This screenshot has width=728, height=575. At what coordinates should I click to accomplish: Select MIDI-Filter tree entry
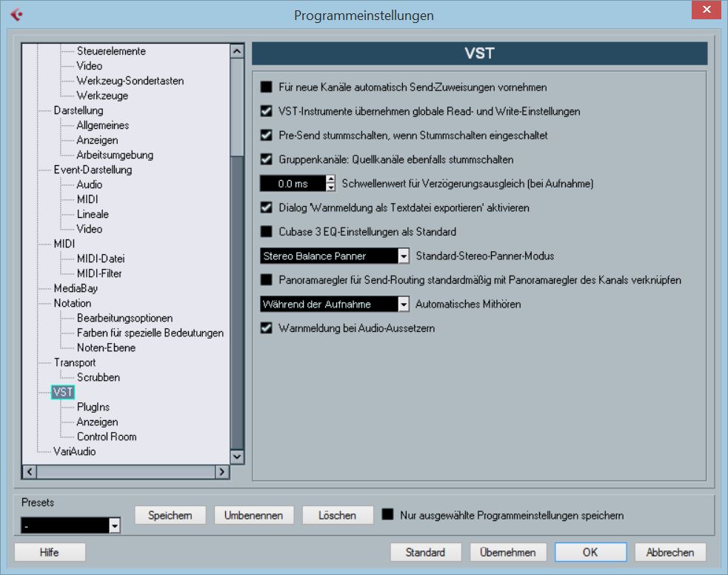click(x=99, y=273)
